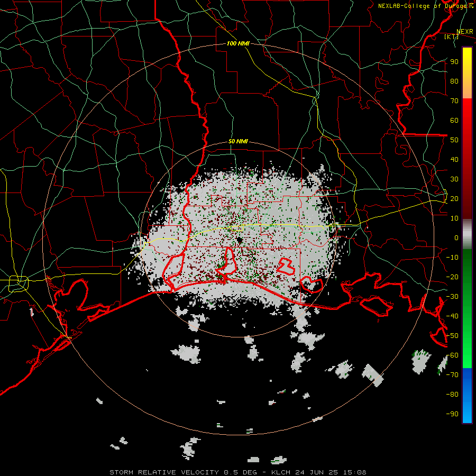Click the "[KT]" units label above the scale
Screen dimensions: 476x476
click(451, 36)
